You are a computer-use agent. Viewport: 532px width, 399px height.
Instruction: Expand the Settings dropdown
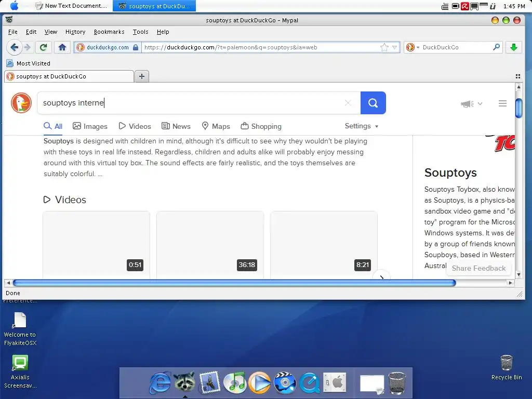pyautogui.click(x=362, y=126)
